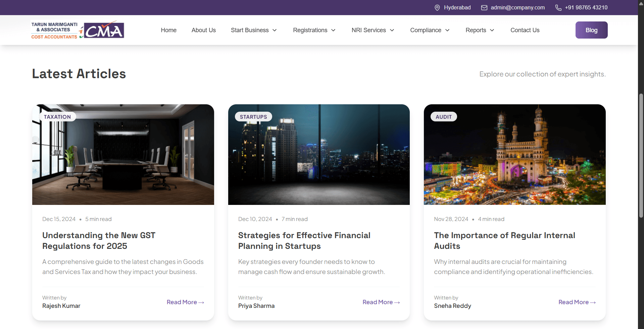The image size is (644, 329).
Task: Click the arrow beside Priya Sharma's Read More
Action: (x=397, y=303)
